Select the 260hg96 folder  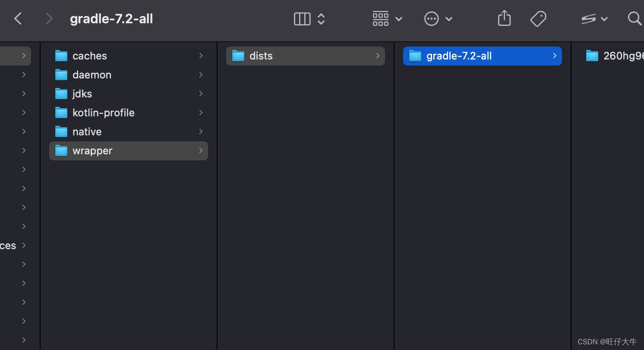coord(612,56)
